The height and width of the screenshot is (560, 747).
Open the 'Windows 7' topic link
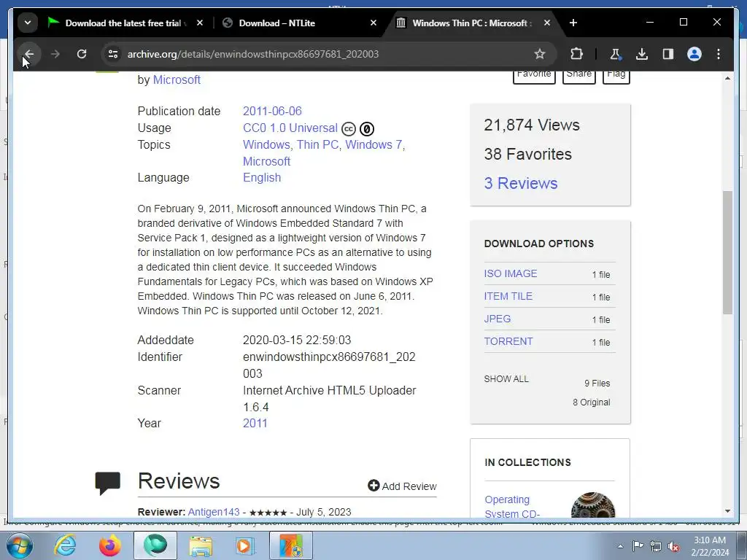coord(373,145)
